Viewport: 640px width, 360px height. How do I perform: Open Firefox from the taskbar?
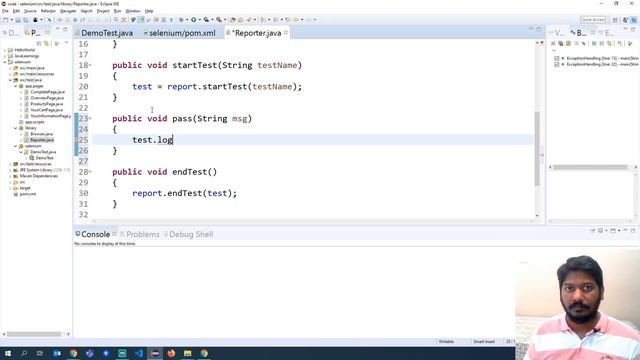[171, 353]
